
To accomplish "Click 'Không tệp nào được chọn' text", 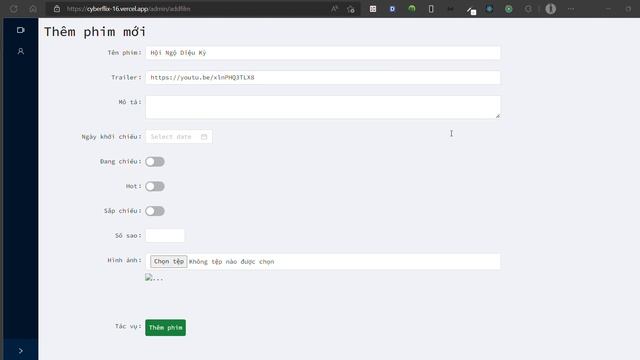I will 231,262.
